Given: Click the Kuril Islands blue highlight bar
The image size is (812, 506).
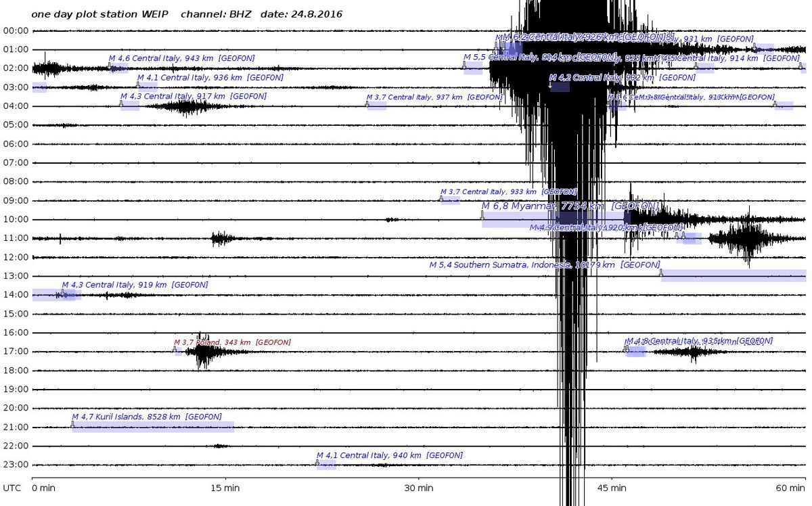Looking at the screenshot, I should tap(153, 427).
